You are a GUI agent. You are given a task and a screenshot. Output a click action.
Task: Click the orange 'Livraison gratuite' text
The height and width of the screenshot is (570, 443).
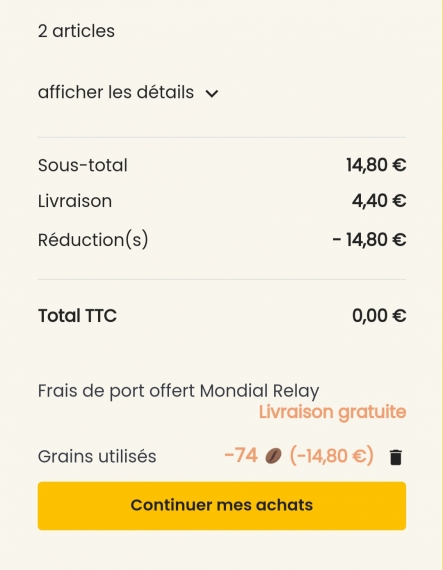[x=332, y=412]
